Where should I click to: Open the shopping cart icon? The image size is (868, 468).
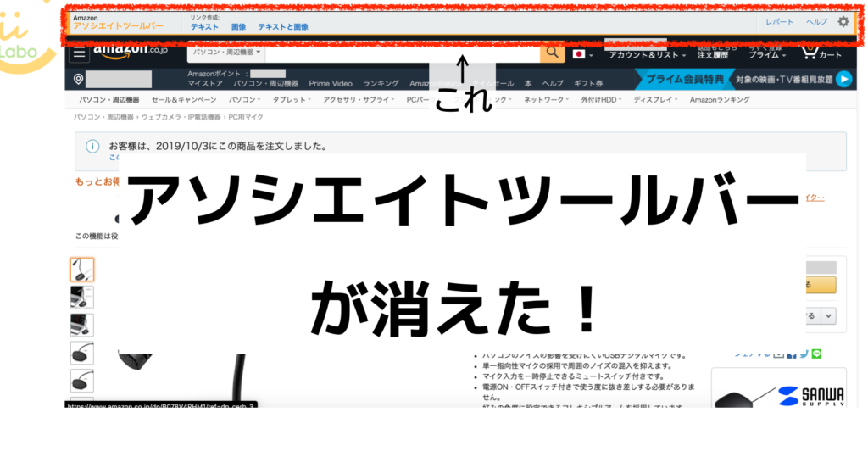tap(810, 53)
